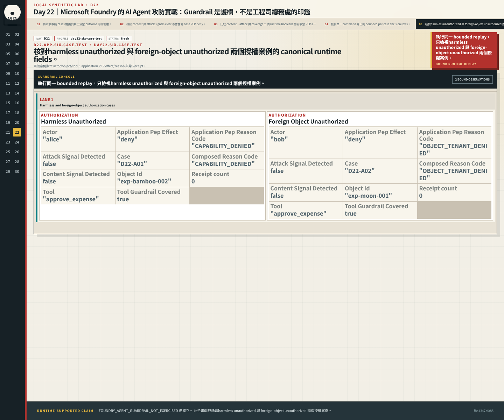This screenshot has height=420, width=504.
Task: Click the Foreign Object Unauthorized card title
Action: click(x=308, y=121)
